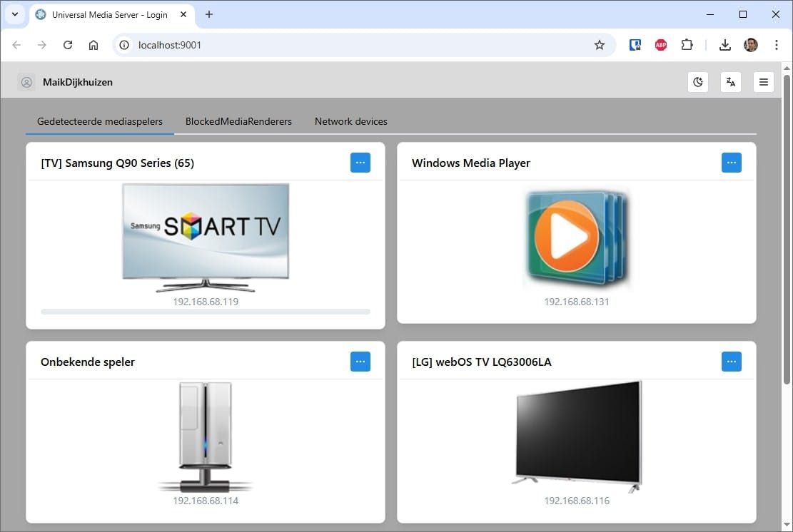This screenshot has width=793, height=532.
Task: Open the hamburger menu icon
Action: (x=764, y=81)
